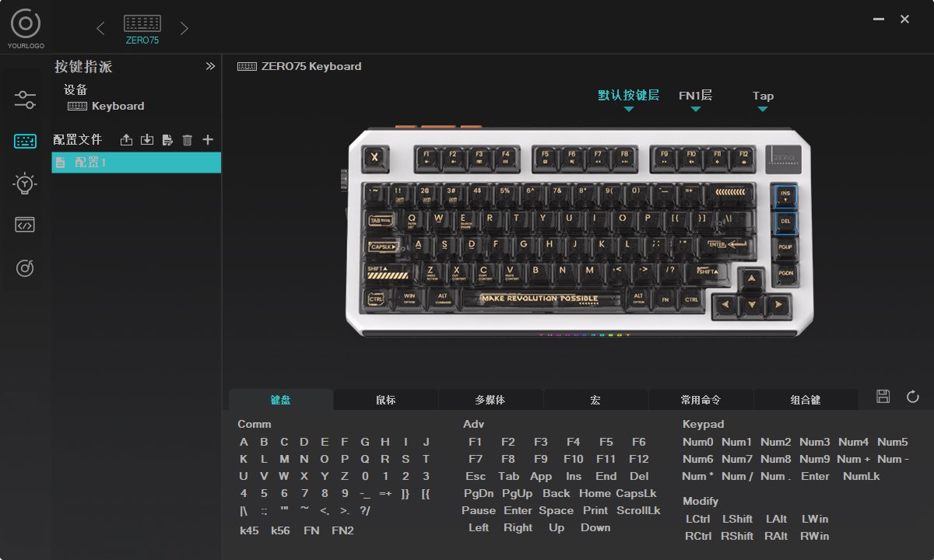Switch to the 组合键 tab

[x=806, y=400]
